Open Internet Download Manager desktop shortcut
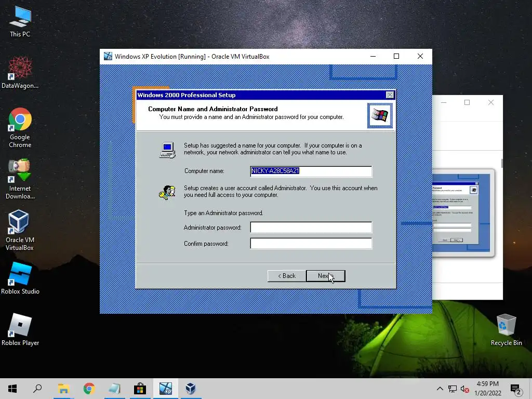The height and width of the screenshot is (399, 532). (20, 179)
